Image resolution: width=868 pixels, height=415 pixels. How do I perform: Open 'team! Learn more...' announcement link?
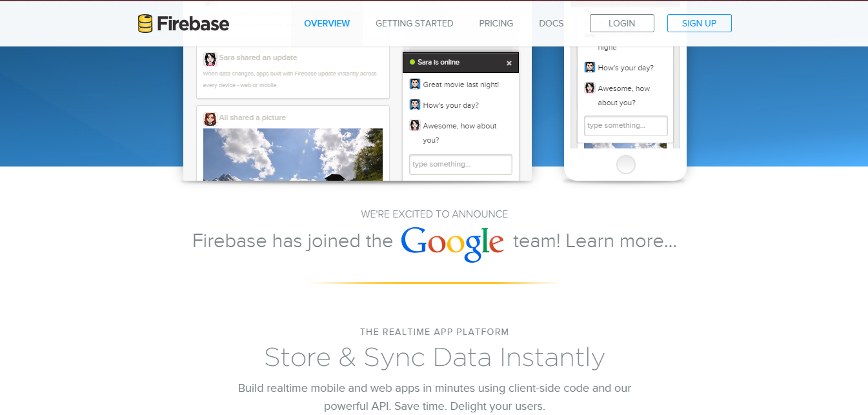click(595, 241)
